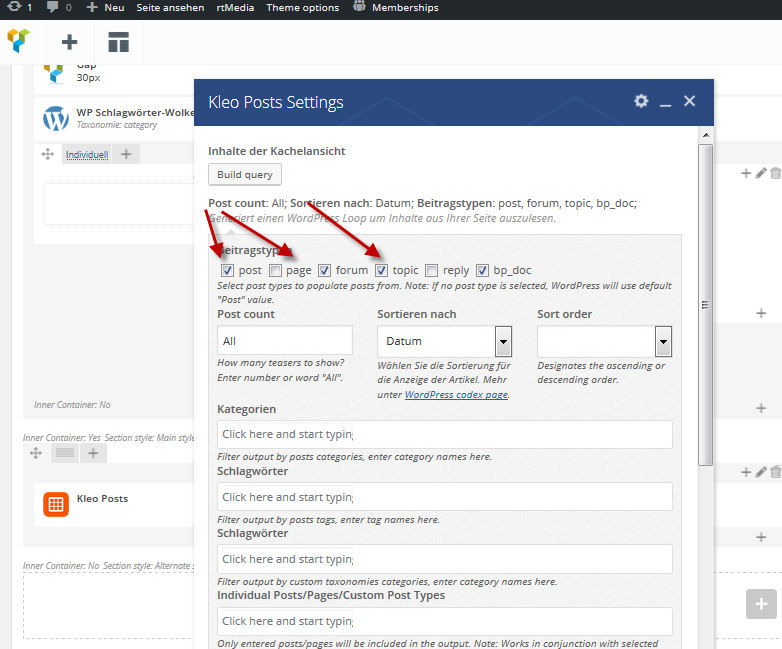The image size is (782, 649).
Task: Minimize the Kleo Posts Settings panel
Action: pyautogui.click(x=665, y=105)
